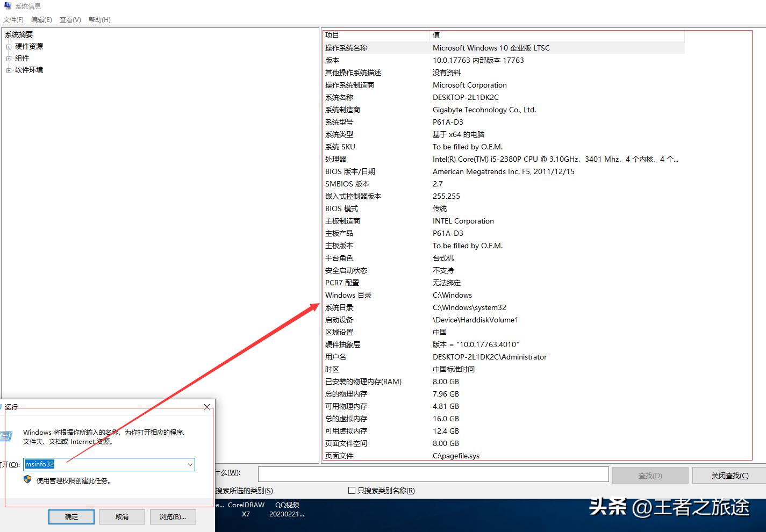Expand the 硬件资源 tree node

(x=9, y=46)
